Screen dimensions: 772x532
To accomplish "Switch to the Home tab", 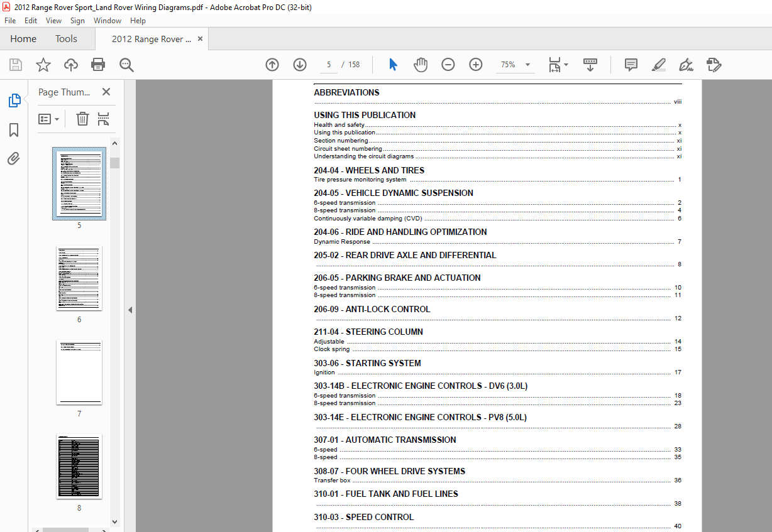I will (x=23, y=38).
